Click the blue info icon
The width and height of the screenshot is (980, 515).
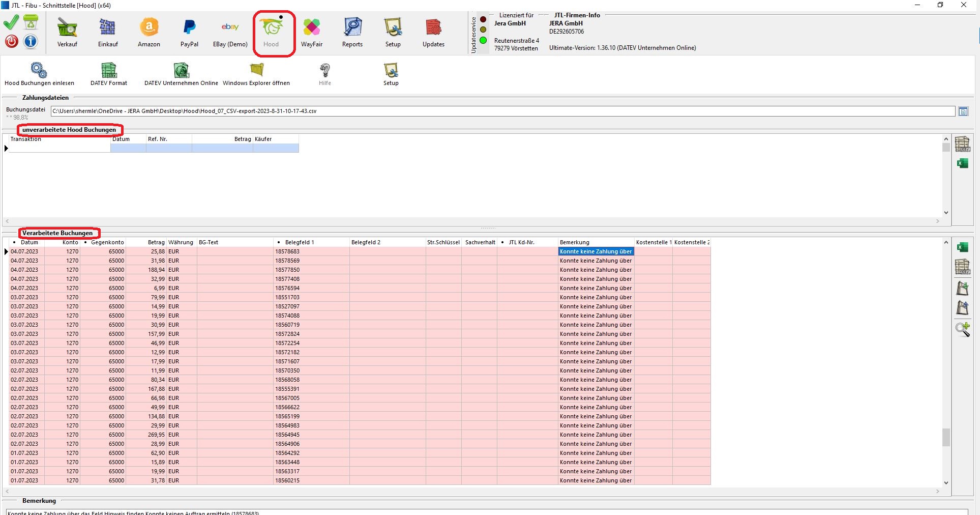pyautogui.click(x=31, y=41)
